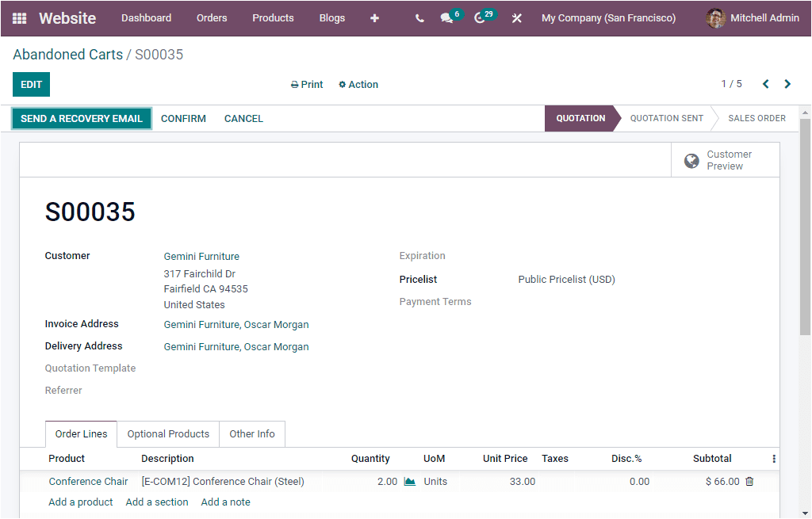Go to next record with right arrow

[x=787, y=83]
